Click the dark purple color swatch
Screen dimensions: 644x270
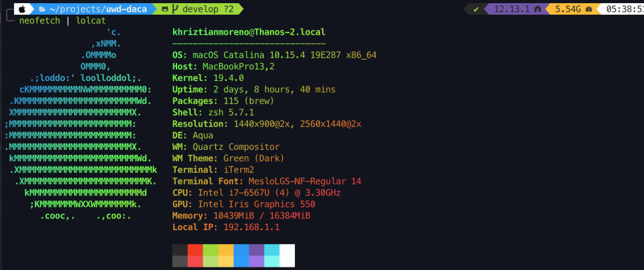click(257, 250)
